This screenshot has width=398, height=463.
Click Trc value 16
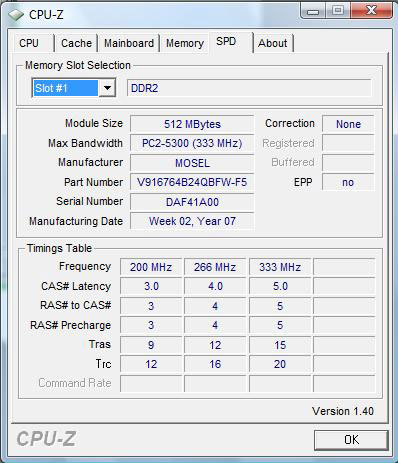[215, 364]
